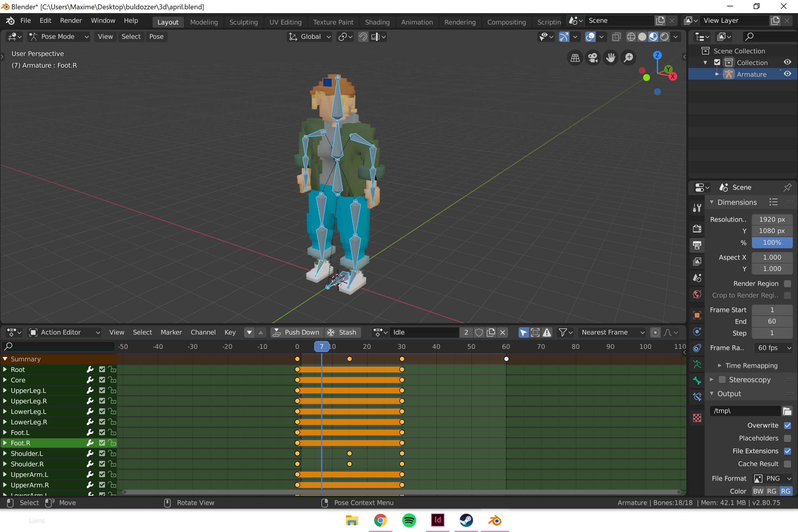Toggle camera view icon in viewport

[593, 58]
